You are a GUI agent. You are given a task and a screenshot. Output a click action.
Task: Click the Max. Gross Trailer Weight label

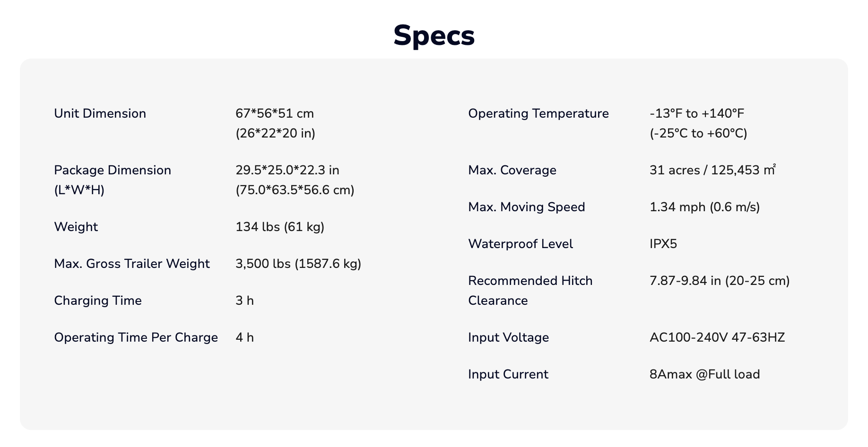pyautogui.click(x=131, y=264)
